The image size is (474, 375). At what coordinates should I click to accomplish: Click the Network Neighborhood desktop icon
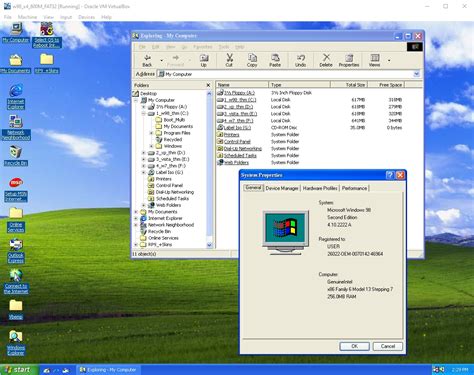[x=16, y=128]
